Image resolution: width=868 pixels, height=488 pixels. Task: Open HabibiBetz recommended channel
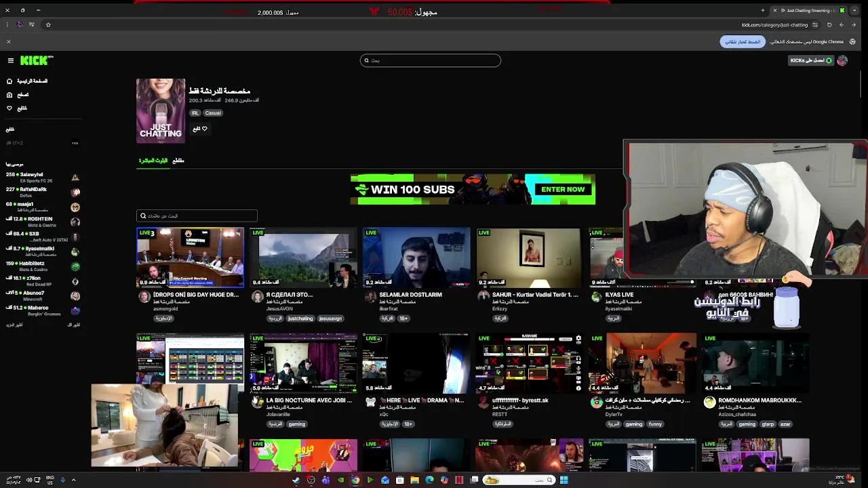click(43, 266)
